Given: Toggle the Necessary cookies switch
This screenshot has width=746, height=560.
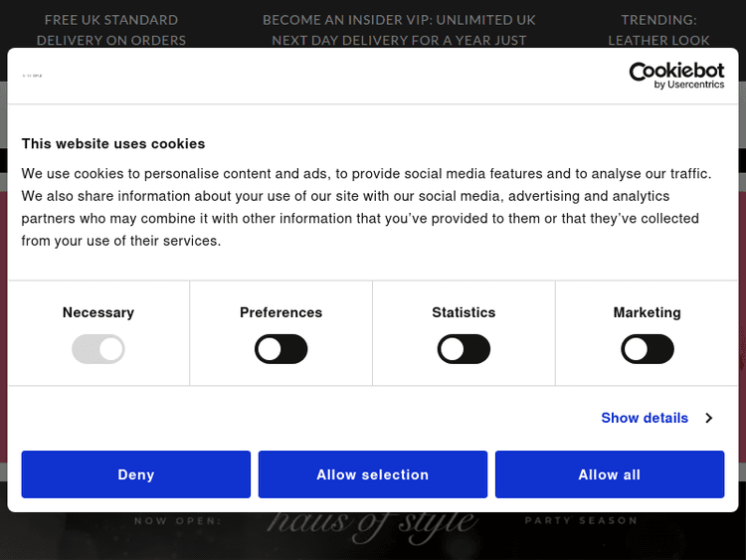Looking at the screenshot, I should (x=98, y=349).
